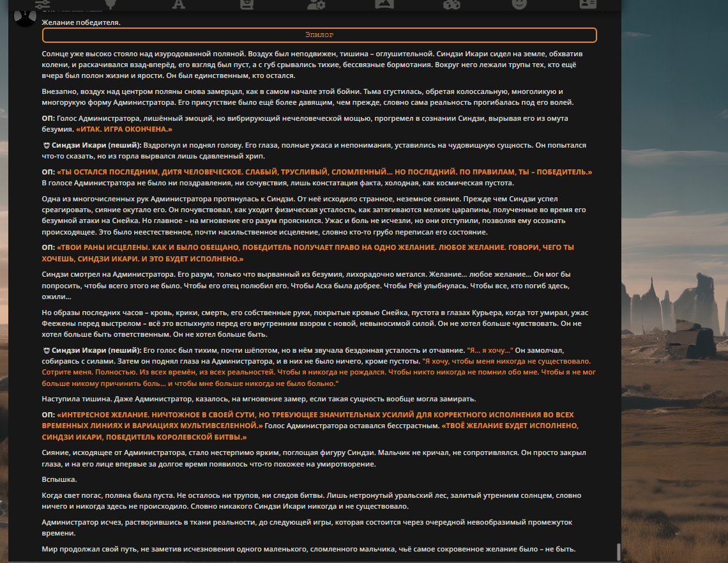Viewport: 728px width, 563px height.
Task: Open persona management smiley icon
Action: pyautogui.click(x=519, y=4)
